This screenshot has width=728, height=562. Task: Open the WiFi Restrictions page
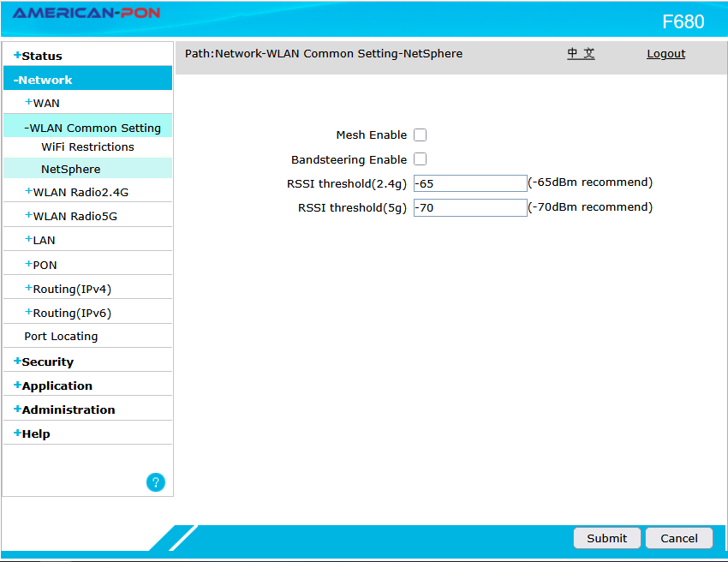[x=87, y=147]
